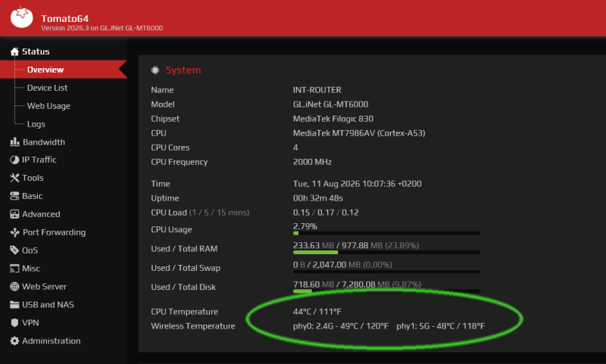The height and width of the screenshot is (364, 606).
Task: Click the CPU Frequency value 2000 MHz
Action: click(312, 162)
